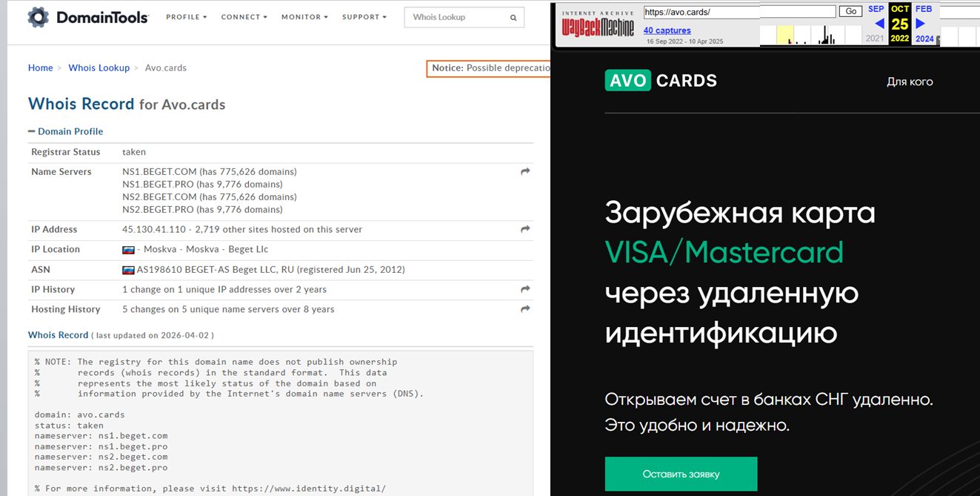
Task: Click share arrow in Hosting History row
Action: click(525, 309)
